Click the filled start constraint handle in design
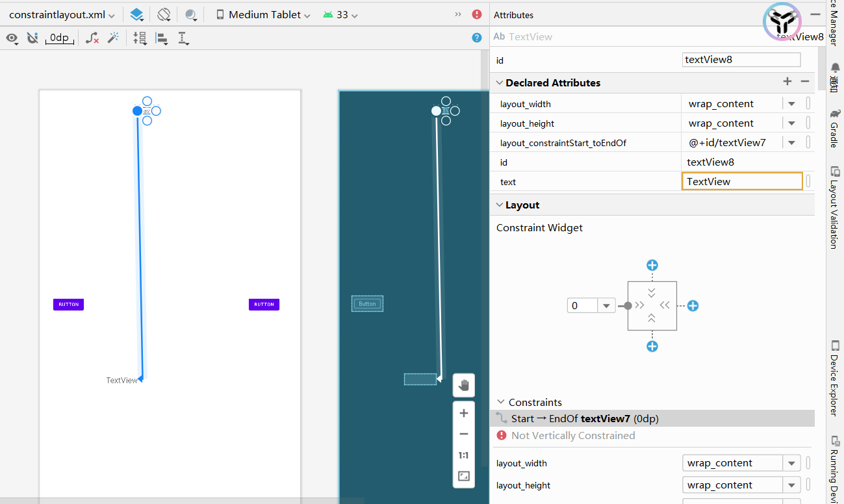844x504 pixels. pos(137,111)
